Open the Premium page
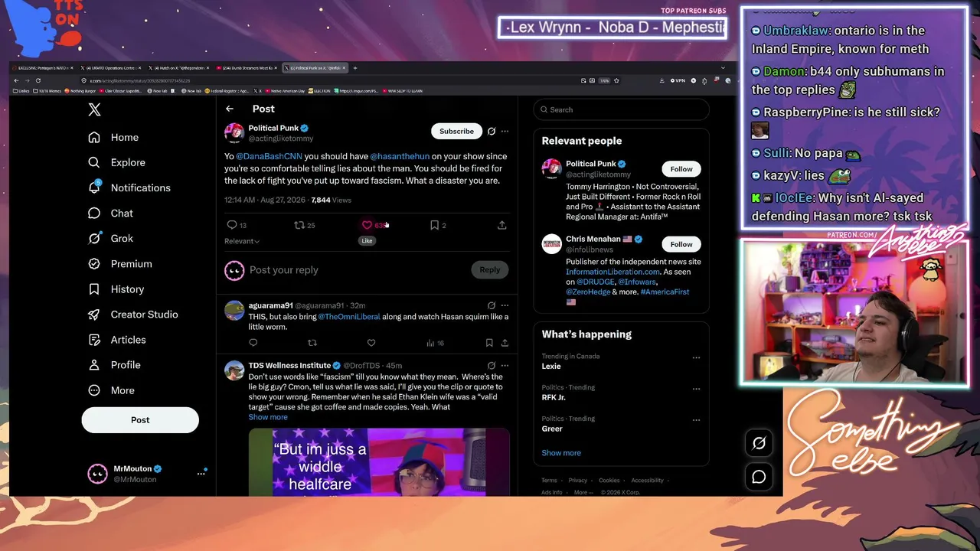The width and height of the screenshot is (980, 551). pos(119,264)
